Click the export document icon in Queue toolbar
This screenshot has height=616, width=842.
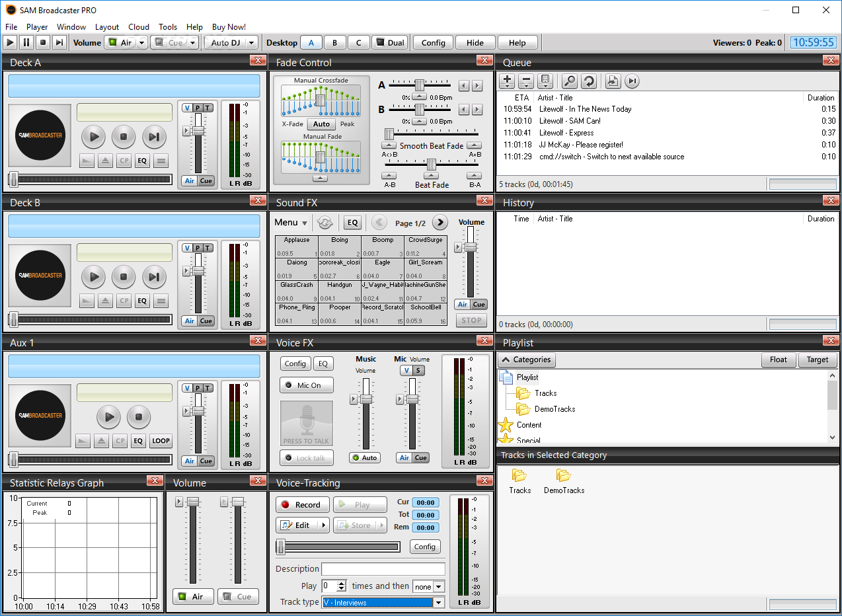pyautogui.click(x=613, y=81)
